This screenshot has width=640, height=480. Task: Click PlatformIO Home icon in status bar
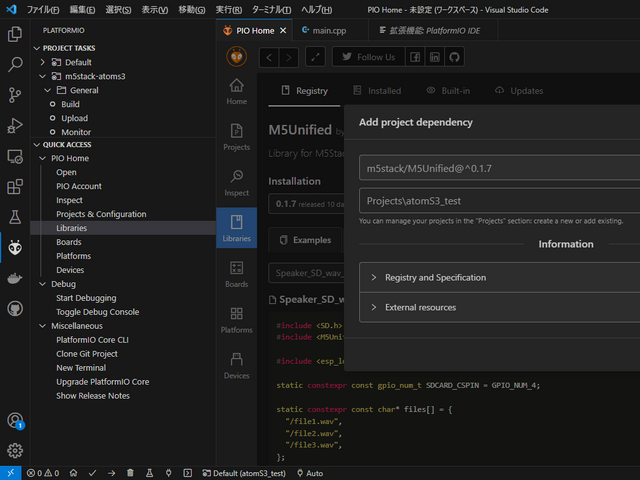click(73, 473)
